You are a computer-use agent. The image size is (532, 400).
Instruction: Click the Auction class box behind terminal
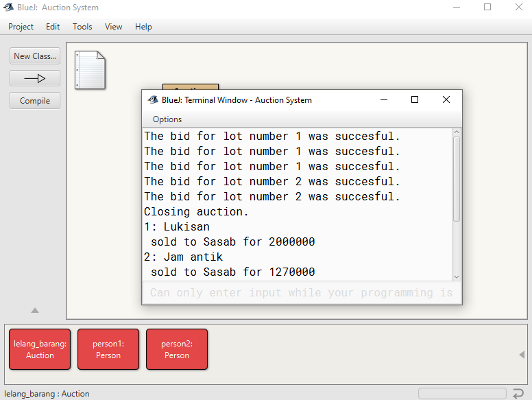[x=191, y=86]
